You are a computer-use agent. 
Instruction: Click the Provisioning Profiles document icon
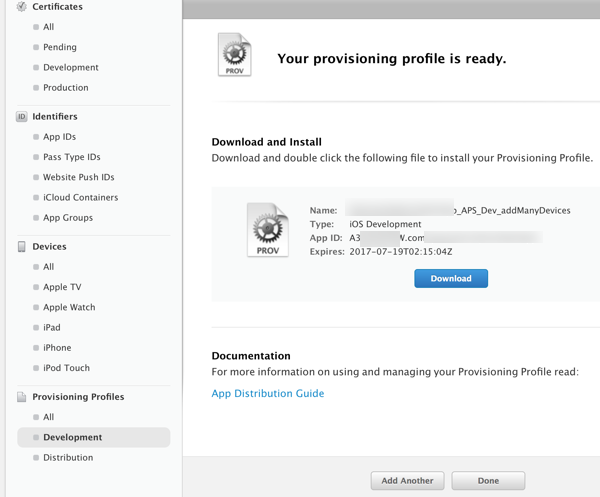point(22,397)
